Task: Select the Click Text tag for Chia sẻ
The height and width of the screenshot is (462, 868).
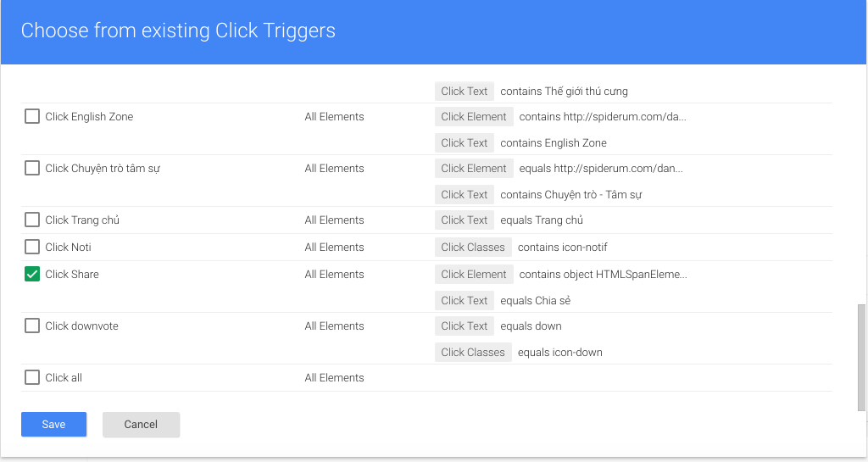Action: pyautogui.click(x=464, y=300)
